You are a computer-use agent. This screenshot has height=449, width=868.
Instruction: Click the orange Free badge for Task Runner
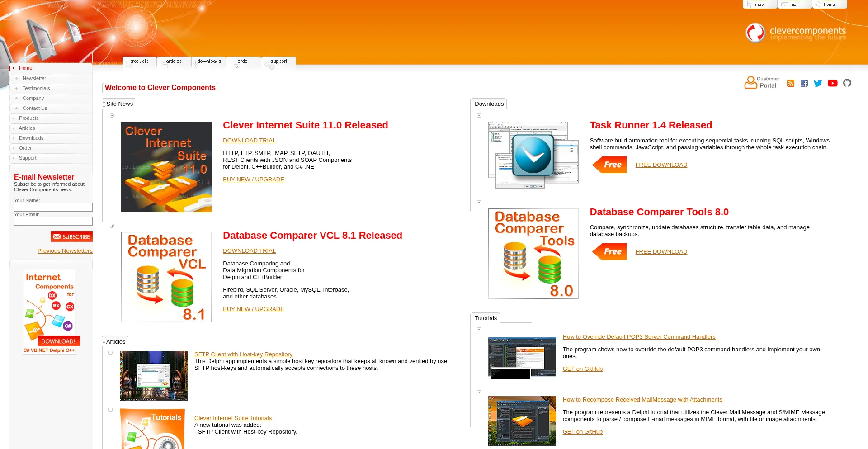coord(609,165)
